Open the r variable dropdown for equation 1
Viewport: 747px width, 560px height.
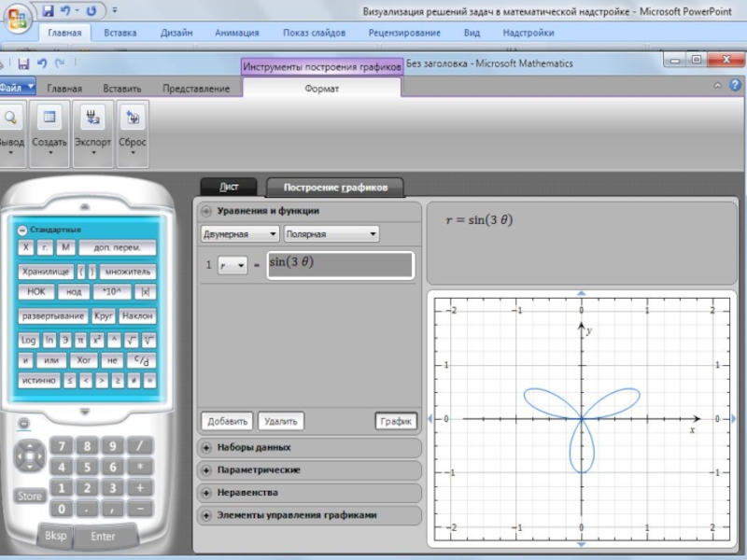coord(233,265)
